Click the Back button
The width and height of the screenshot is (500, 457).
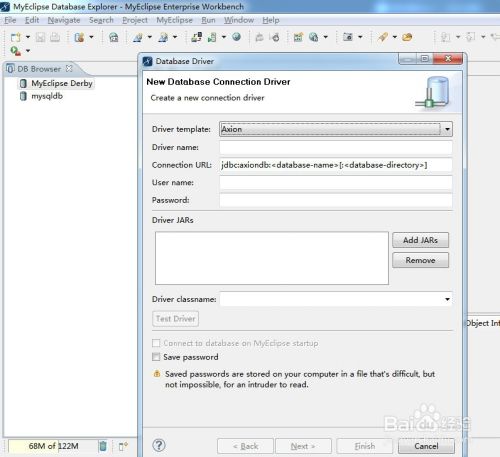tap(245, 446)
